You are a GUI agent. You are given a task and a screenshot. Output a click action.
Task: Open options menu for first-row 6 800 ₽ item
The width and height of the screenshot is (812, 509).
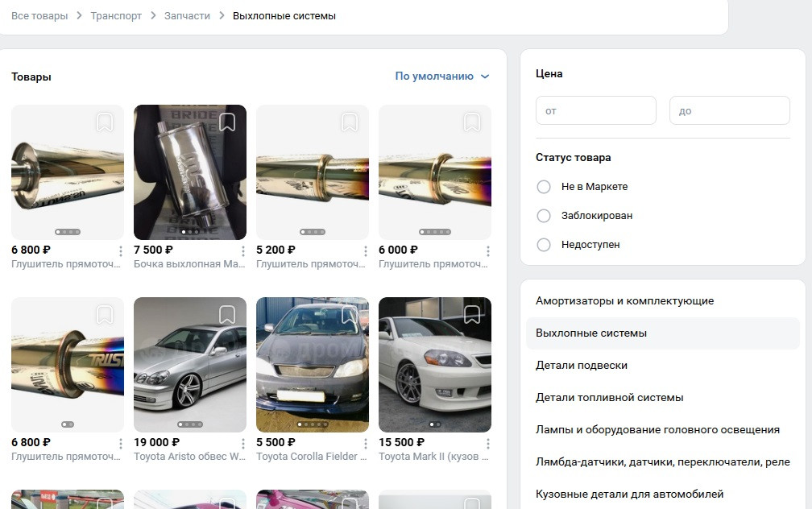tap(121, 251)
